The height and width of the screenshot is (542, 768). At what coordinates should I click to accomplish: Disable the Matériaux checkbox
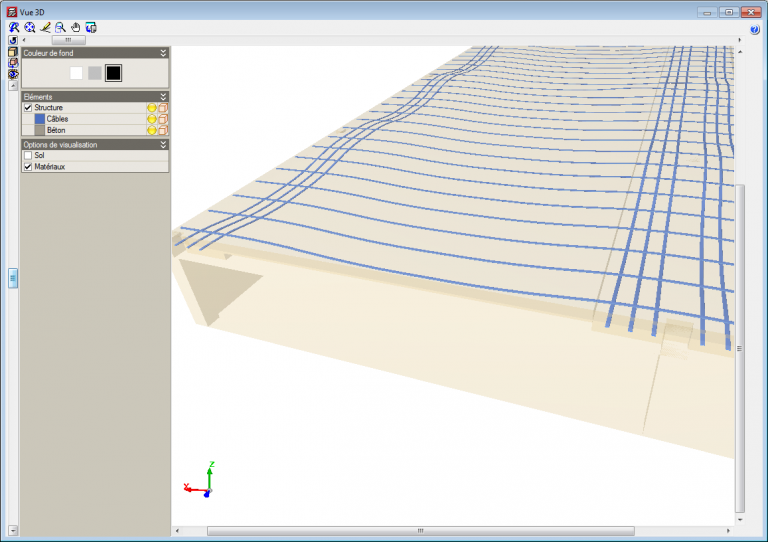28,166
